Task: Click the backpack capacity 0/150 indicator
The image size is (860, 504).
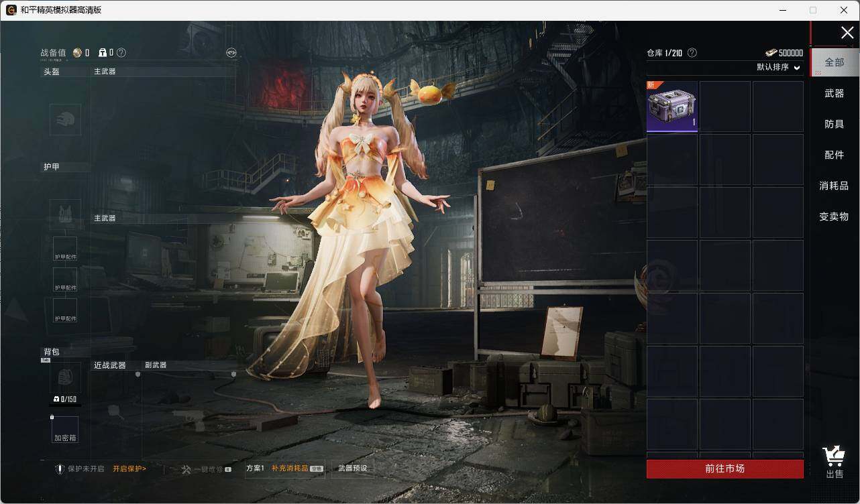Action: click(65, 399)
